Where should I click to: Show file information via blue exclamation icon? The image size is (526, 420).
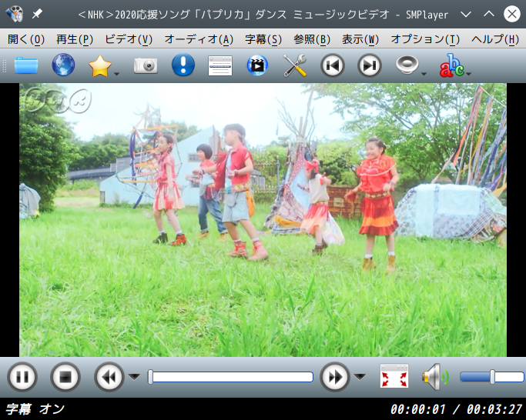(x=183, y=65)
